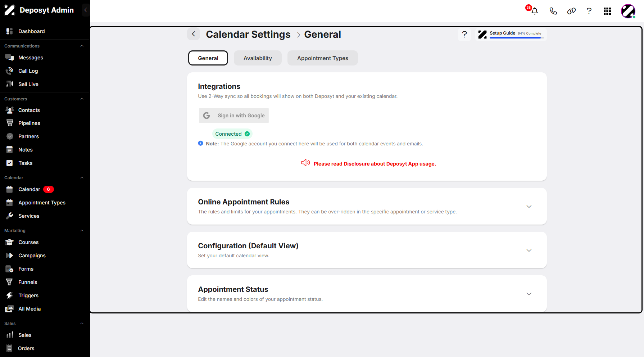This screenshot has height=357, width=644.
Task: Collapse the Calendar sidebar section
Action: click(82, 178)
